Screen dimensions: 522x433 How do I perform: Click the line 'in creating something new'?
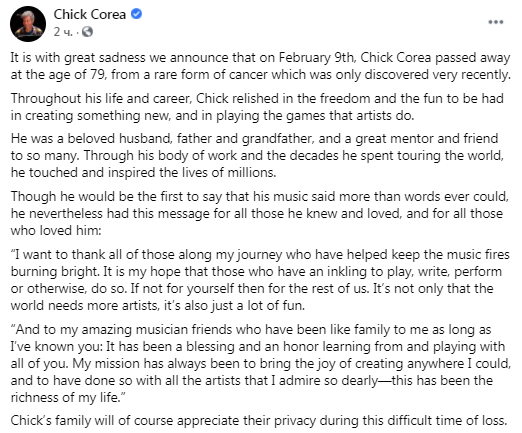pos(212,116)
